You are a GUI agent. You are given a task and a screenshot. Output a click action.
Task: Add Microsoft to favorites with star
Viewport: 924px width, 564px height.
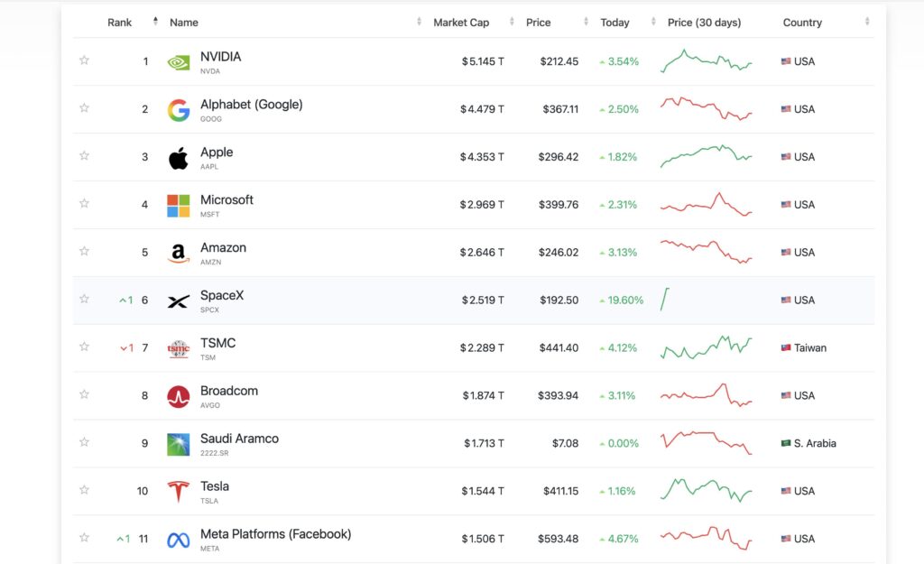coord(84,203)
